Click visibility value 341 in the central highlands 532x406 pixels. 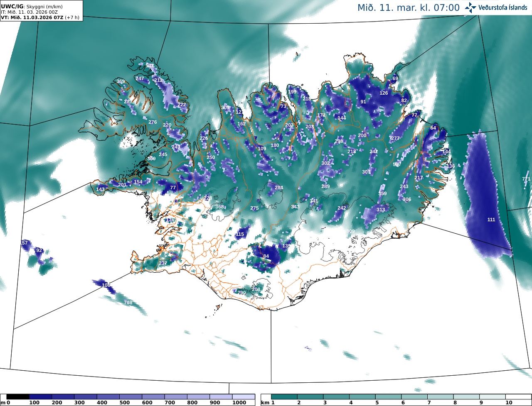(x=314, y=201)
